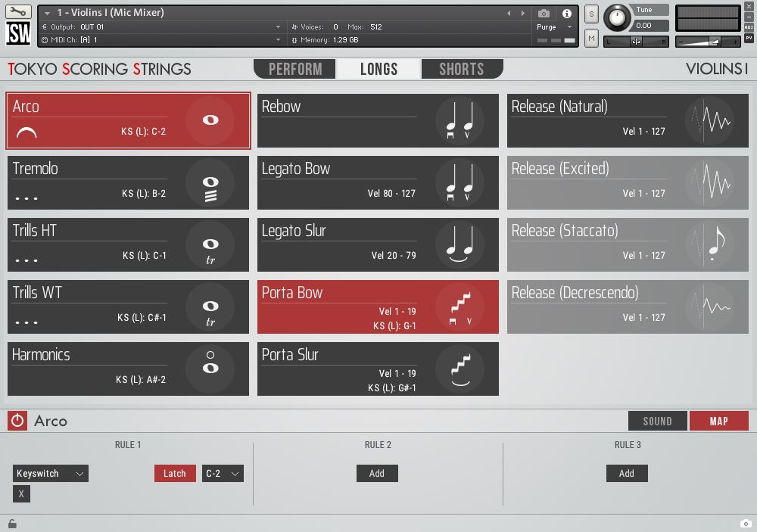The image size is (757, 532).
Task: Select the Tremolo articulation name
Action: (x=36, y=169)
